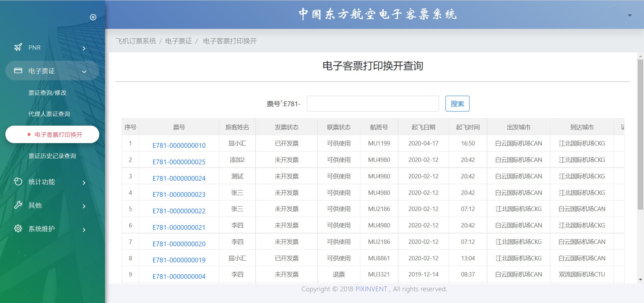This screenshot has height=303, width=644.
Task: Click flight number MU3321 cell
Action: point(379,274)
